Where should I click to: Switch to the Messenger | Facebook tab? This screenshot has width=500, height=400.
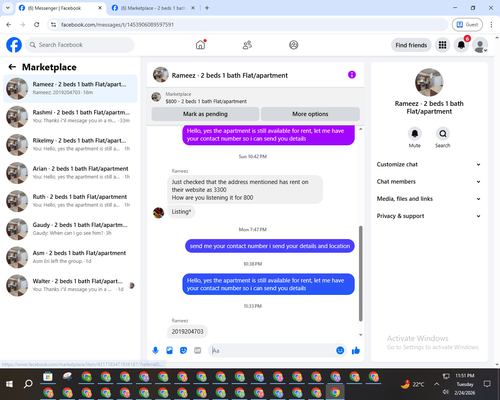point(60,8)
